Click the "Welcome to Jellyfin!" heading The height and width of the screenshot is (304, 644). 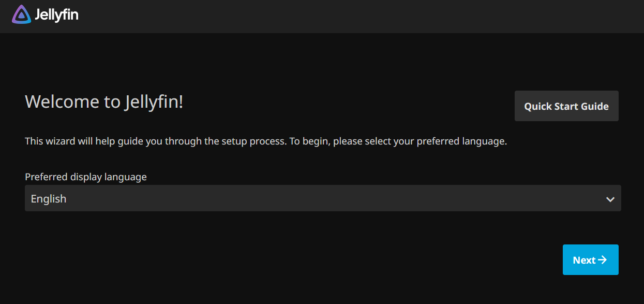104,102
